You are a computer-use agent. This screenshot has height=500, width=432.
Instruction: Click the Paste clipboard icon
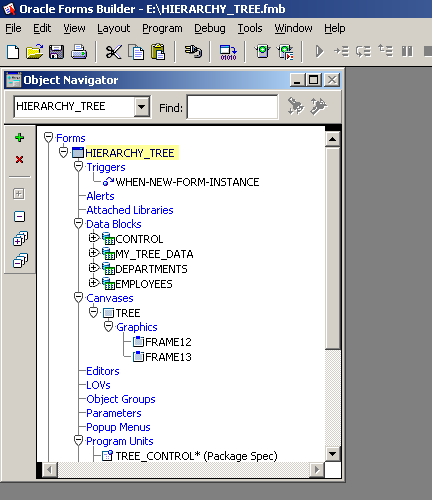[x=158, y=52]
